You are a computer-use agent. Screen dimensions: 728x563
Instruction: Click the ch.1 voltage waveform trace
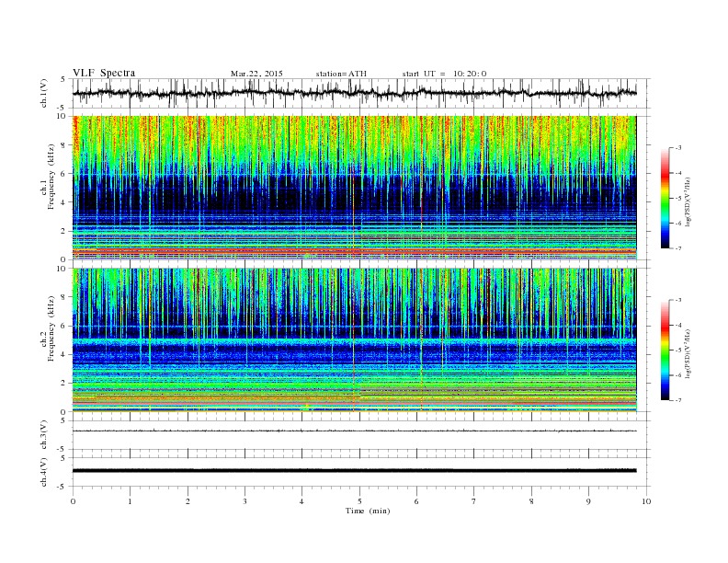coord(354,93)
